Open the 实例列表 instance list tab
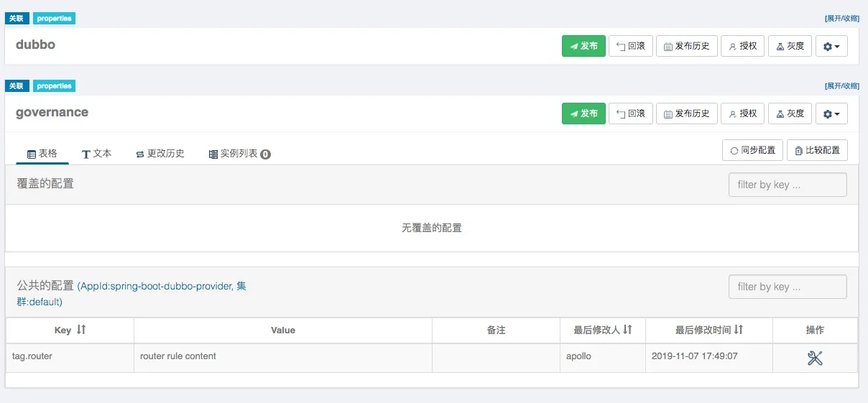Screen dimensions: 868x403 tap(239, 154)
